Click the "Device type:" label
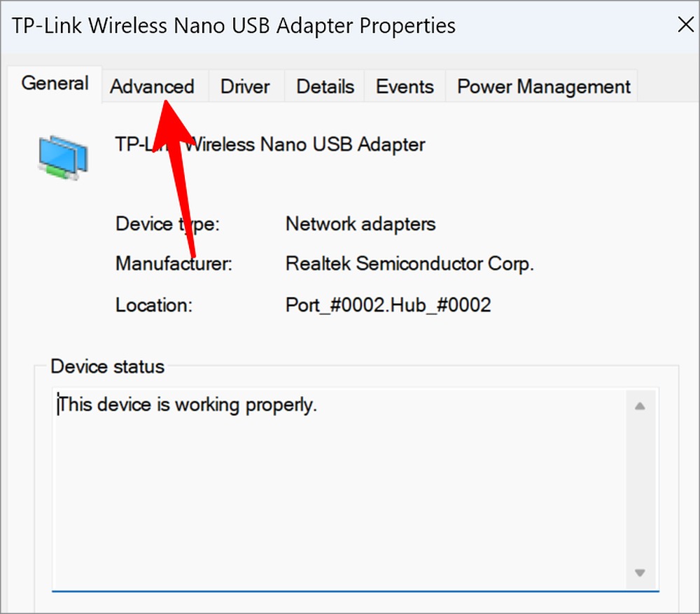Screen dimensions: 700x614 (167, 225)
